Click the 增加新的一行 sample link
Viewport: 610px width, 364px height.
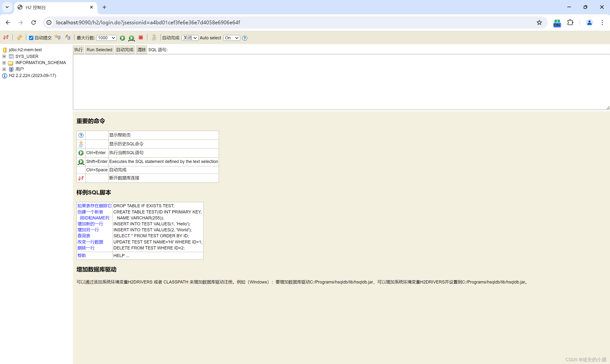click(x=90, y=224)
